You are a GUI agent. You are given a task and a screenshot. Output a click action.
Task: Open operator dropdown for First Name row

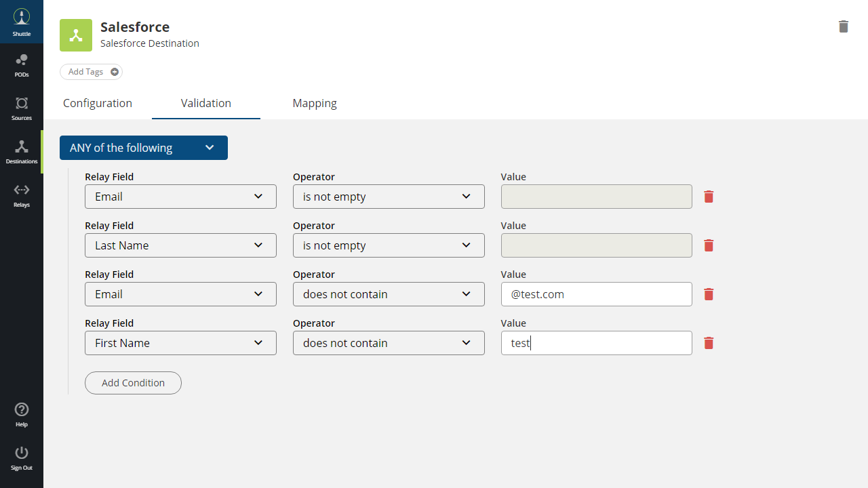(x=389, y=343)
